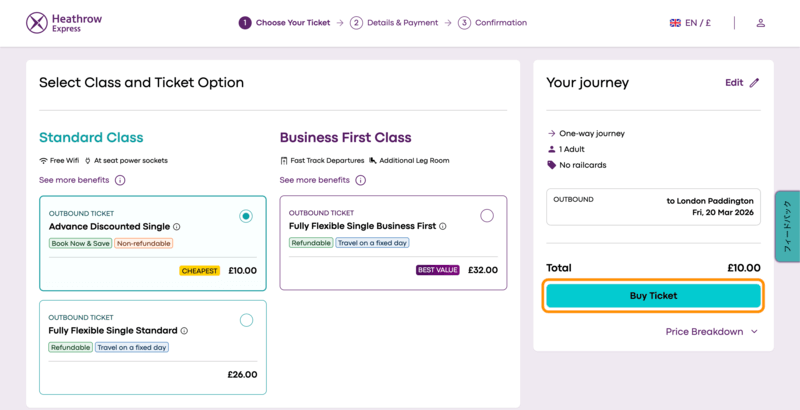Click See more benefits under Business First

(315, 180)
